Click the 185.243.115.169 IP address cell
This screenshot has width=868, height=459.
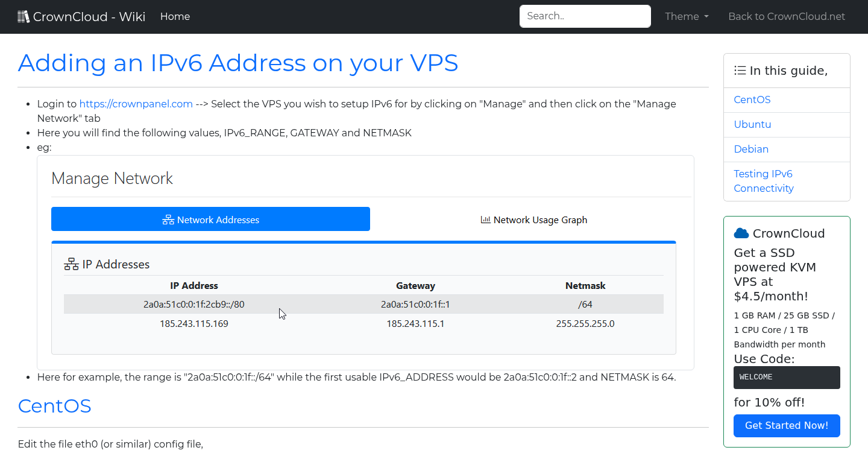pyautogui.click(x=194, y=324)
